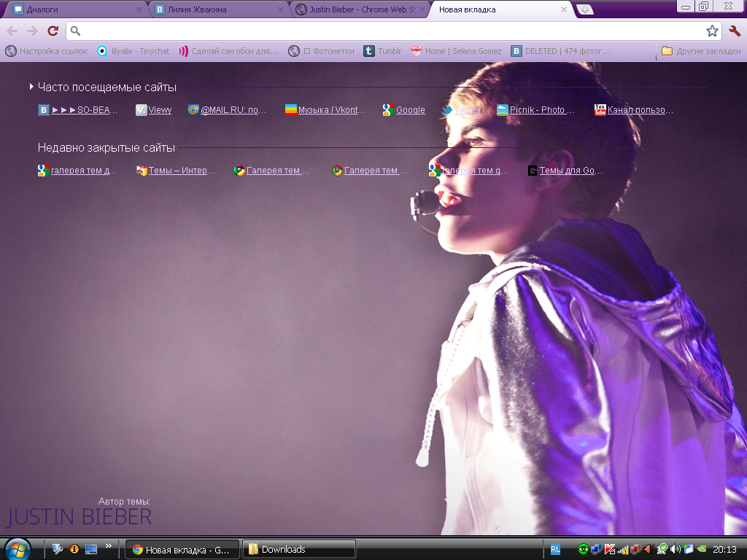Expand hidden quick launch icons chevron

coord(109,545)
